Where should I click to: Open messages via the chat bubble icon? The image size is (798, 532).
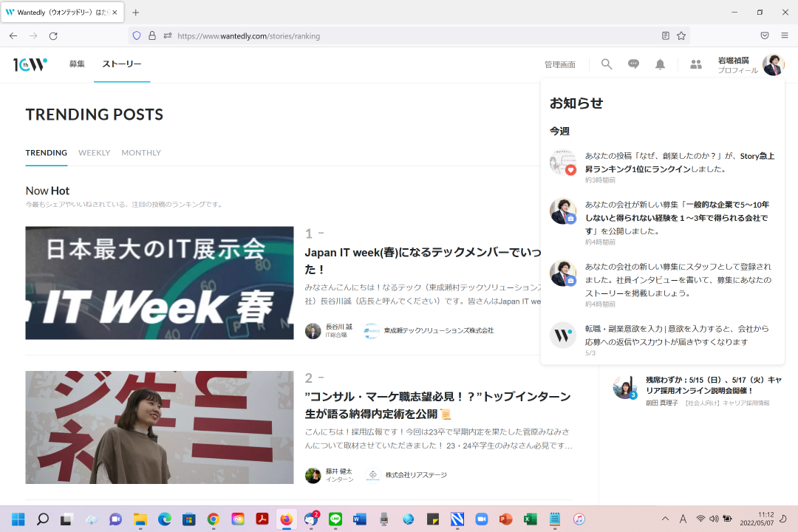[633, 64]
